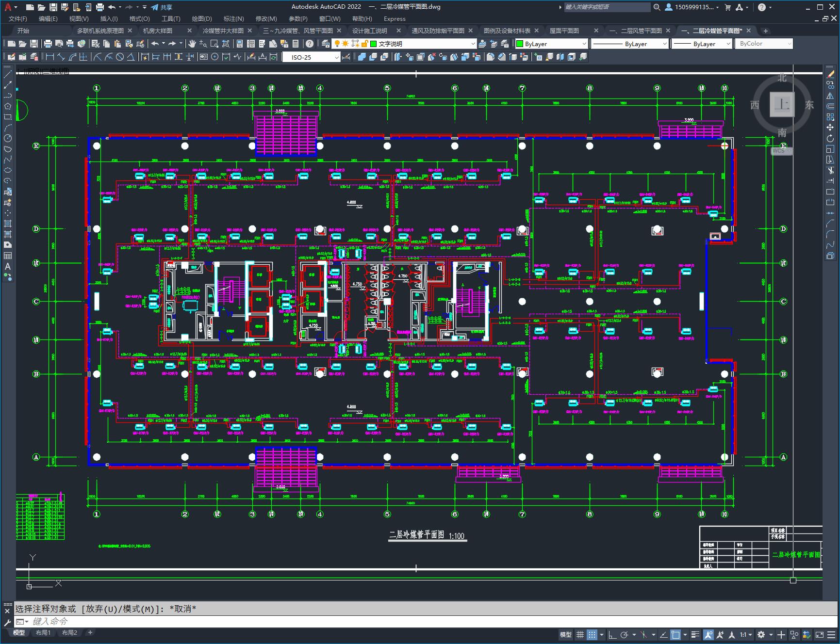Click the search magnifier icon in title bar
The height and width of the screenshot is (644, 840).
click(657, 7)
